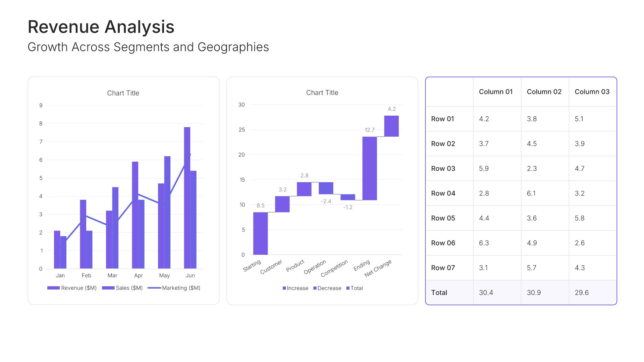This screenshot has height=362, width=644.
Task: Click the Sales ($M) legend swatch
Action: 108,288
